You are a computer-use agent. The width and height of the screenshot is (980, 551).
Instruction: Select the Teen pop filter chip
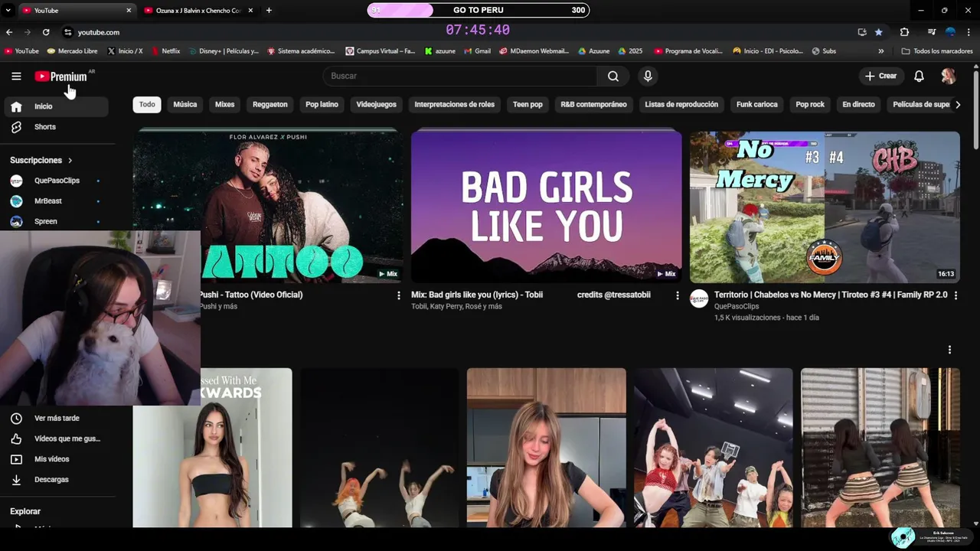tap(528, 104)
